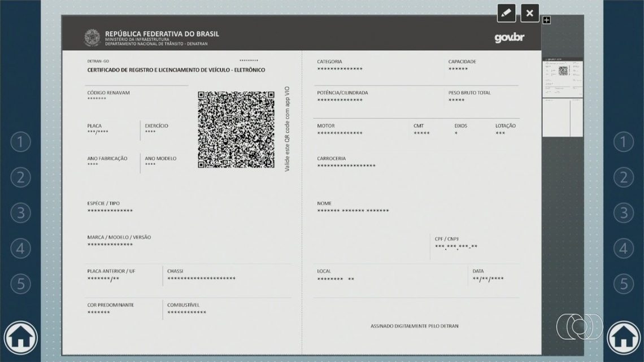Screen dimensions: 644x362
Task: Click the 'CAPACIDADE' field label
Action: click(462, 62)
